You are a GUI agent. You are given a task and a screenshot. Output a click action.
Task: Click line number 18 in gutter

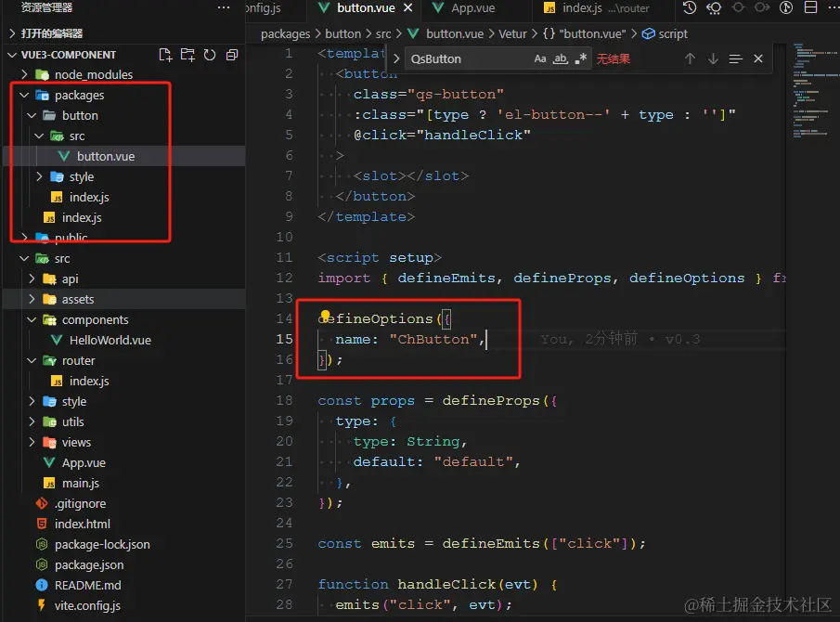284,400
